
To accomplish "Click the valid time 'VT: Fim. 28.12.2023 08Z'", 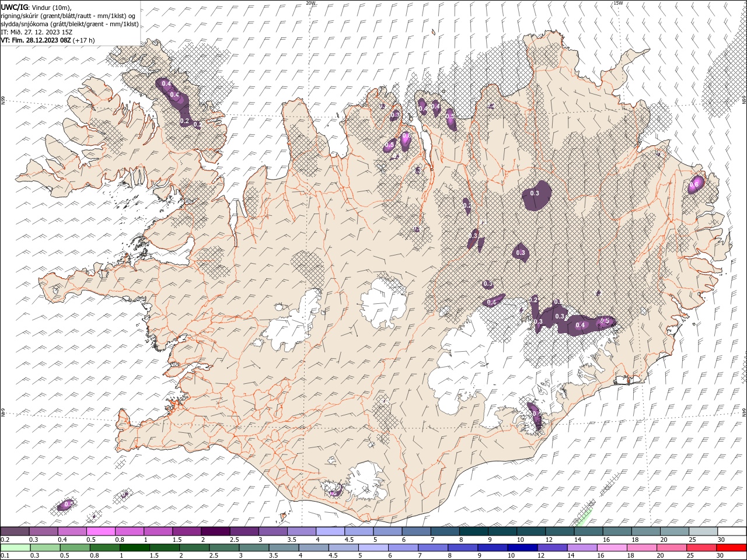I will (36, 40).
